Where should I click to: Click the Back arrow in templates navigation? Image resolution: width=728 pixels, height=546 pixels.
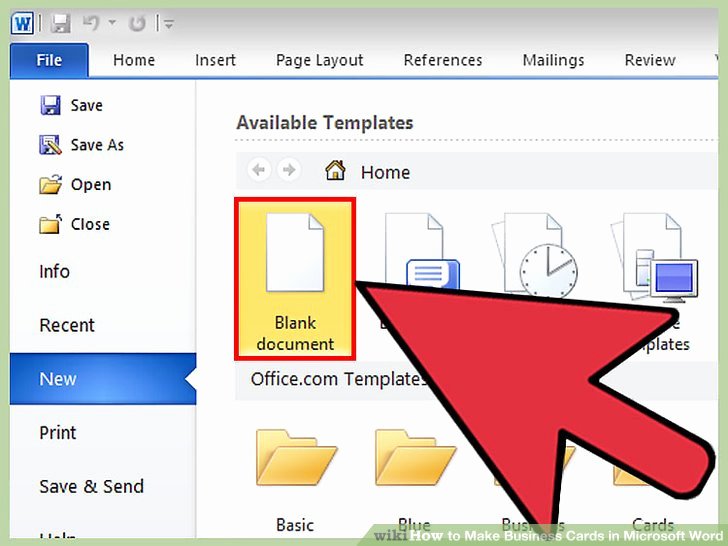[259, 170]
